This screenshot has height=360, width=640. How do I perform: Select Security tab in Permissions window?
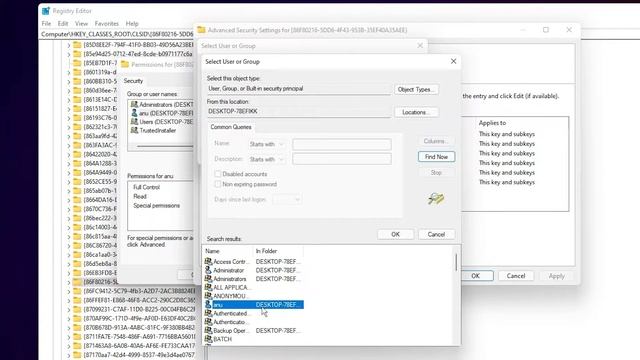(x=133, y=81)
